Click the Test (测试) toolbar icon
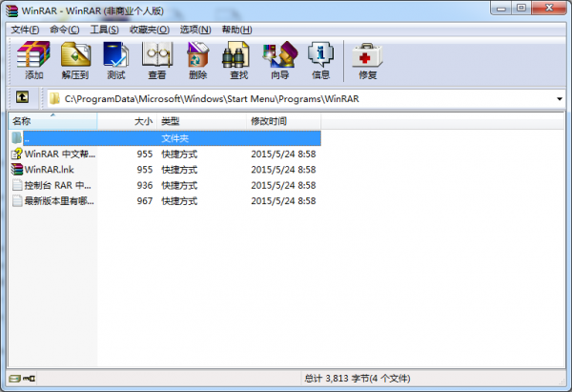572x392 pixels. 116,60
